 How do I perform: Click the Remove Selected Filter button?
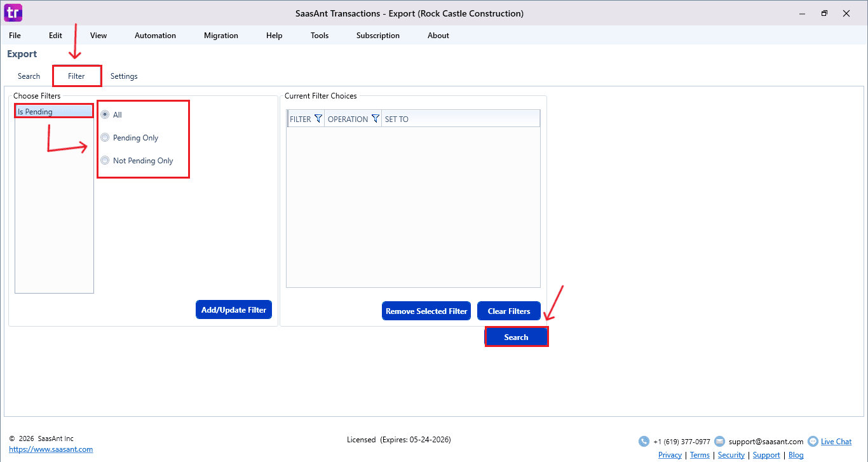point(426,311)
